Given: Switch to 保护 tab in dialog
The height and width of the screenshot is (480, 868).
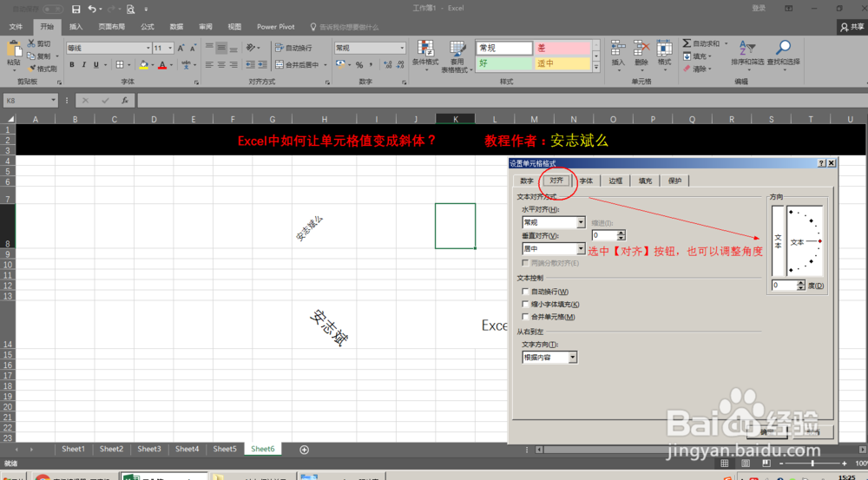Looking at the screenshot, I should click(x=674, y=181).
